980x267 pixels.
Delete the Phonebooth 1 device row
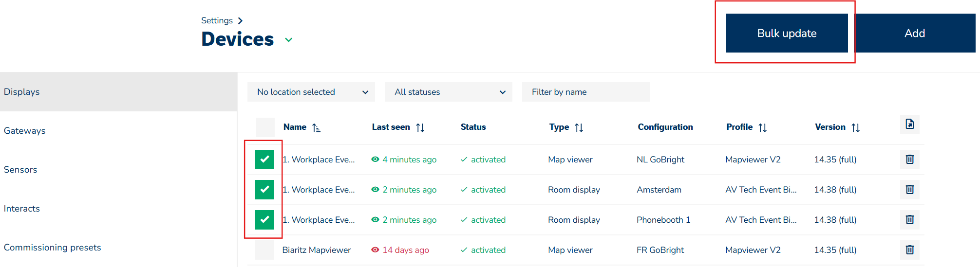click(909, 220)
